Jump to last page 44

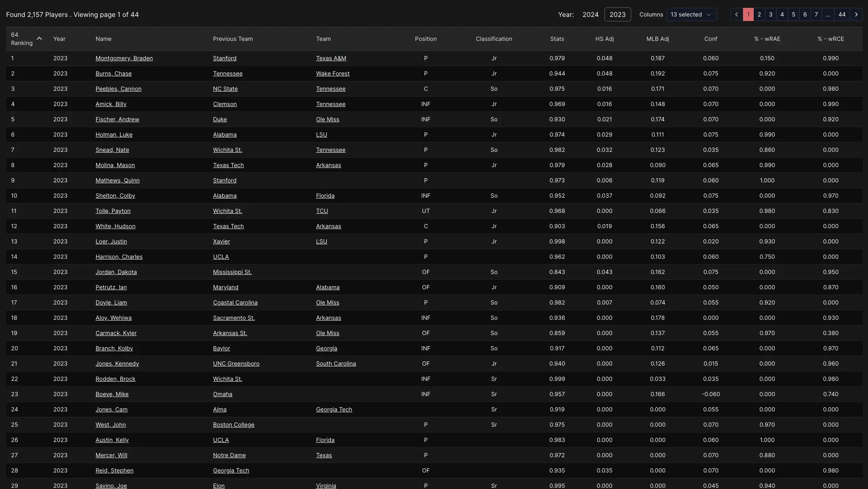(x=842, y=14)
